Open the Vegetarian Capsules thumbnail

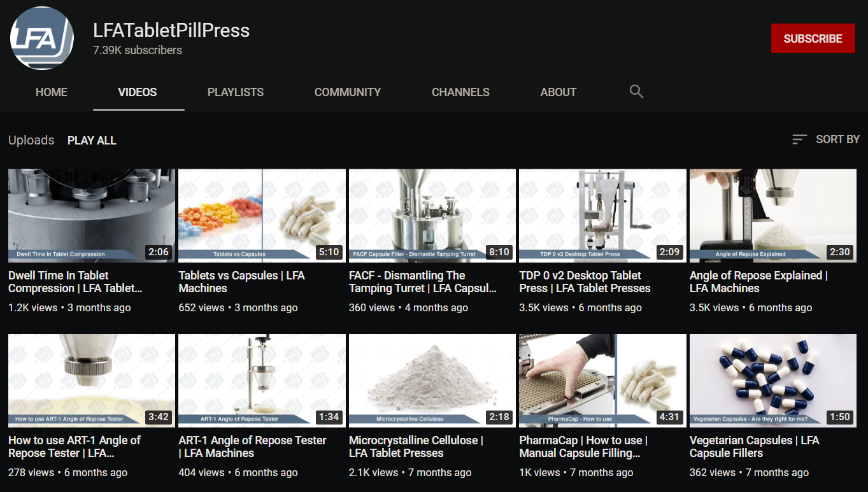[x=773, y=381]
